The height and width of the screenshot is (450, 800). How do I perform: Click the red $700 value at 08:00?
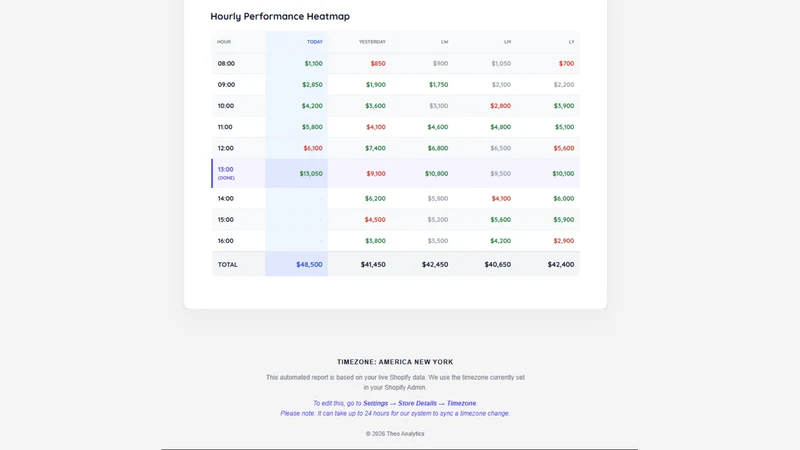pyautogui.click(x=566, y=64)
